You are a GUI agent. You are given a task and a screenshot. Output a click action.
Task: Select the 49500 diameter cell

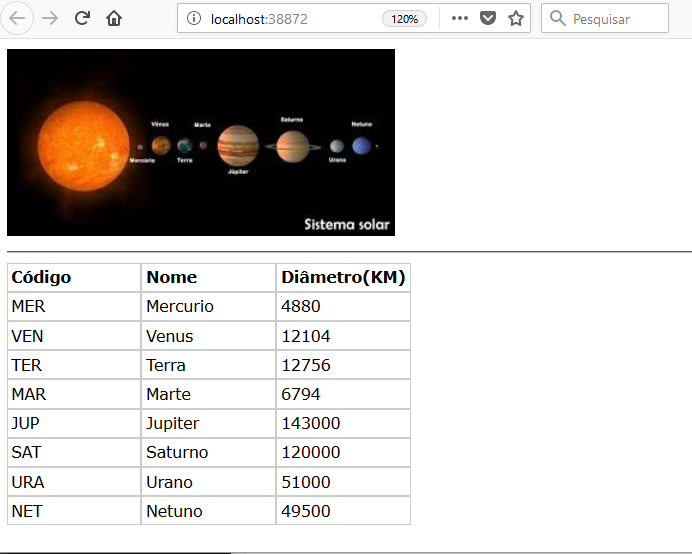click(343, 511)
